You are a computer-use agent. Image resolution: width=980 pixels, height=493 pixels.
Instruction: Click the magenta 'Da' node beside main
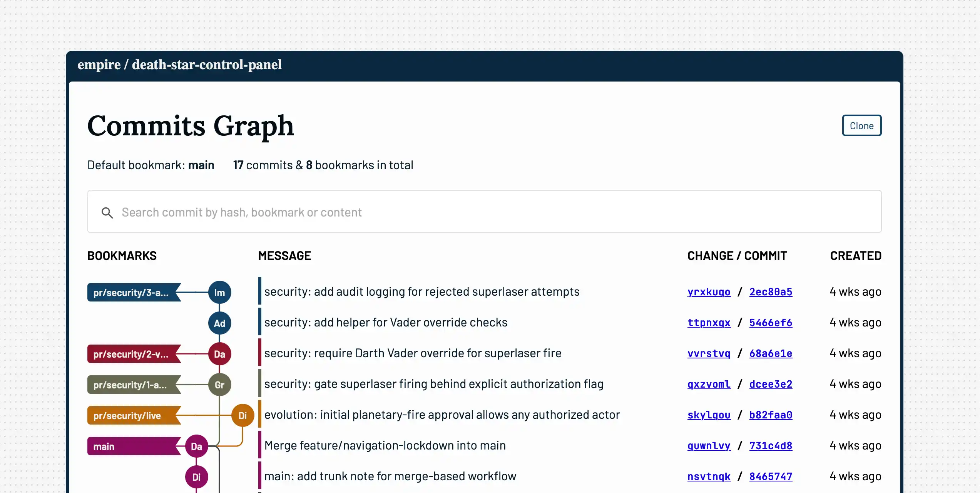[196, 446]
